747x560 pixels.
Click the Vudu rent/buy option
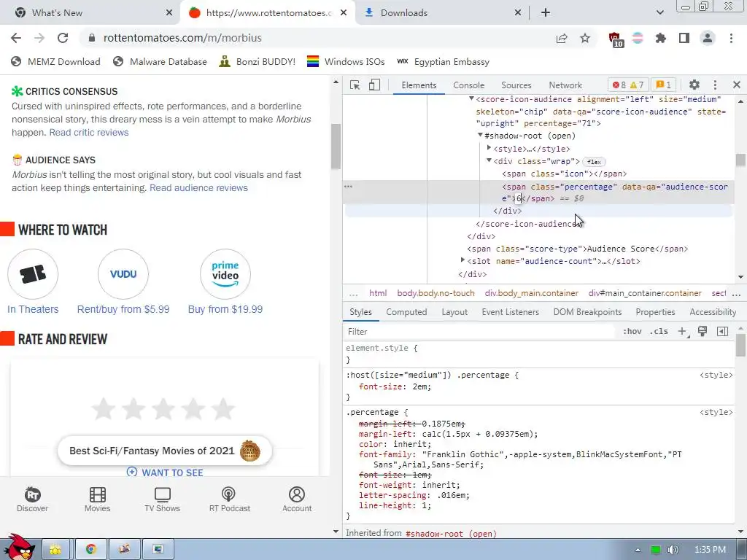point(123,274)
